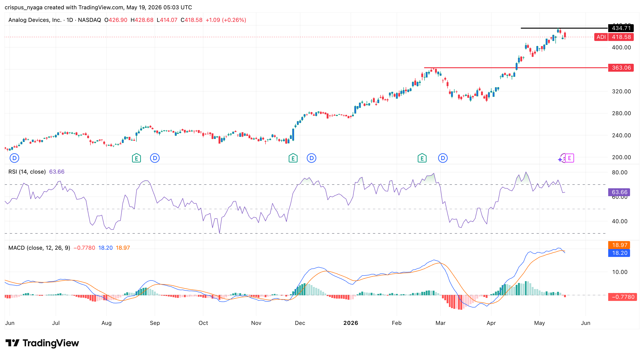Click the 240.00 price axis label
This screenshot has height=357, width=644.
[x=621, y=135]
